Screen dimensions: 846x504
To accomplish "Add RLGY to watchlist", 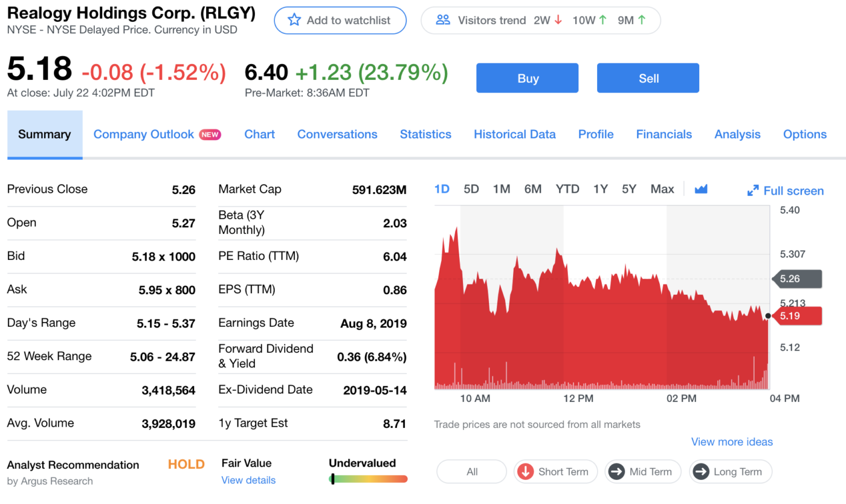I will coord(340,20).
